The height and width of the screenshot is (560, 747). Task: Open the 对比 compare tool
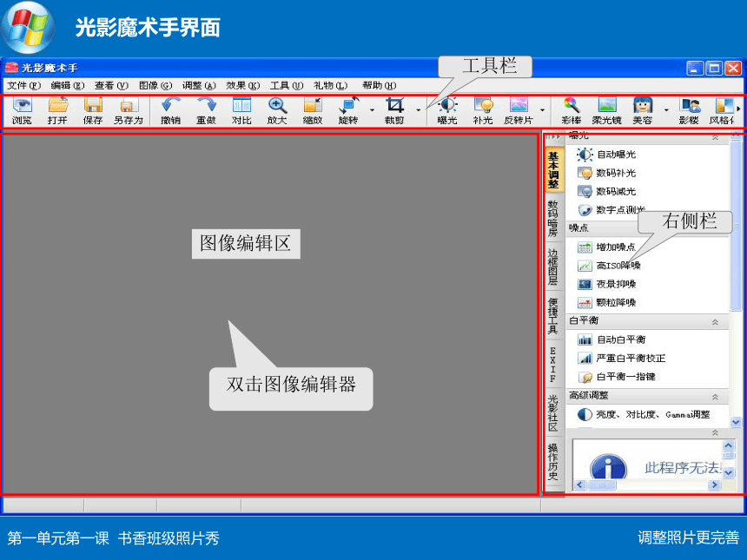(241, 111)
